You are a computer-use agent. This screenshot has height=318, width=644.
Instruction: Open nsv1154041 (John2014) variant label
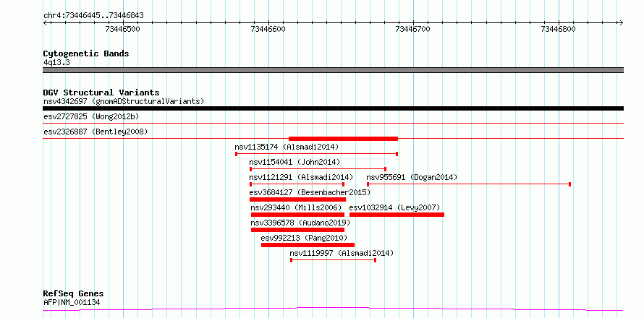(295, 162)
